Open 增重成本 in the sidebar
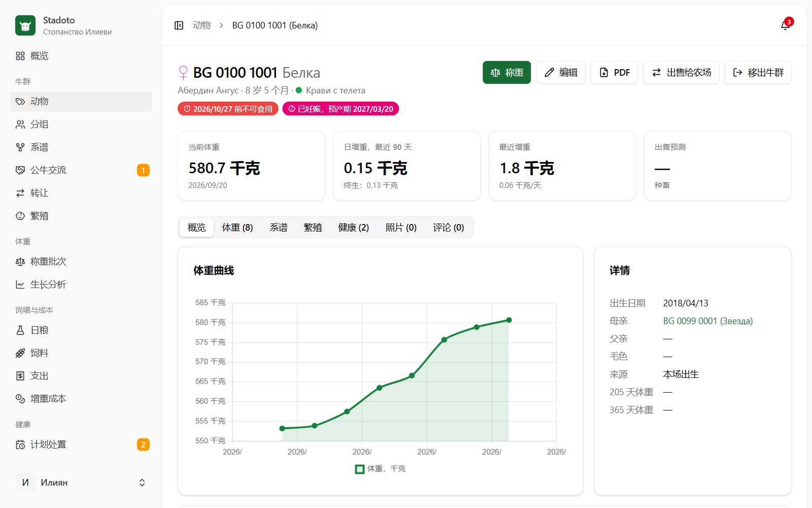 point(81,399)
